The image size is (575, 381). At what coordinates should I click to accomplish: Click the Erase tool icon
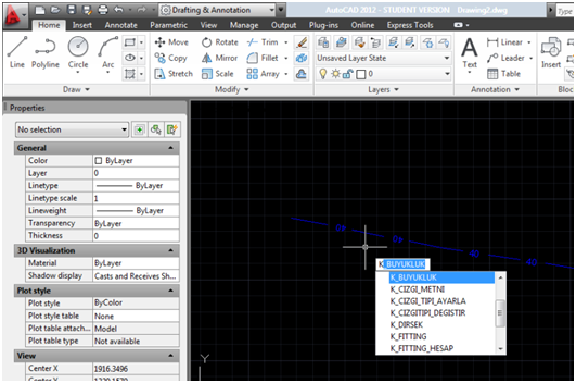click(x=301, y=42)
